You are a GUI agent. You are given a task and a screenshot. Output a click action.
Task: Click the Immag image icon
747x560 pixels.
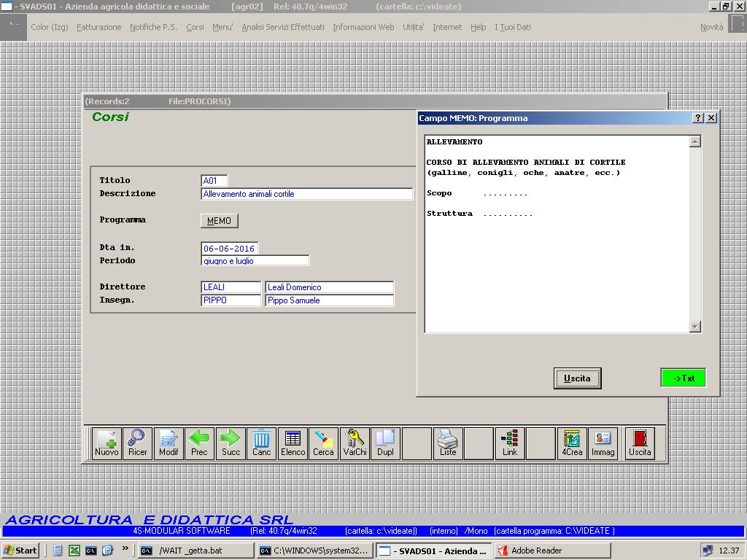(603, 443)
